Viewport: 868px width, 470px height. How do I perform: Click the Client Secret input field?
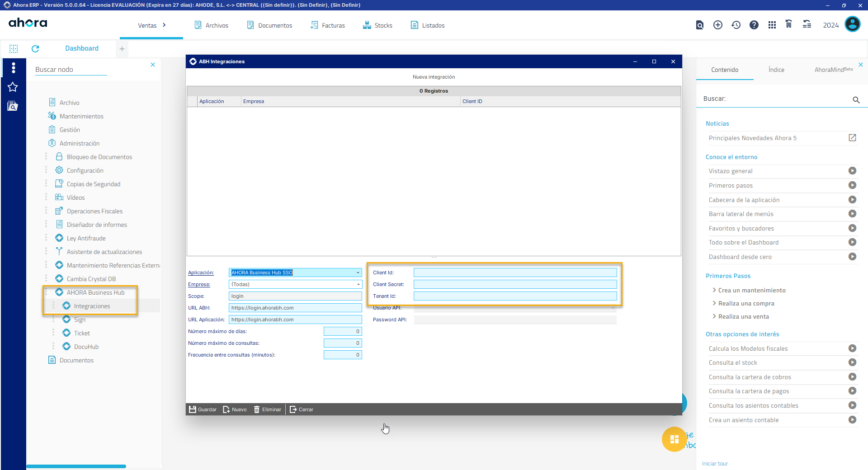[515, 284]
